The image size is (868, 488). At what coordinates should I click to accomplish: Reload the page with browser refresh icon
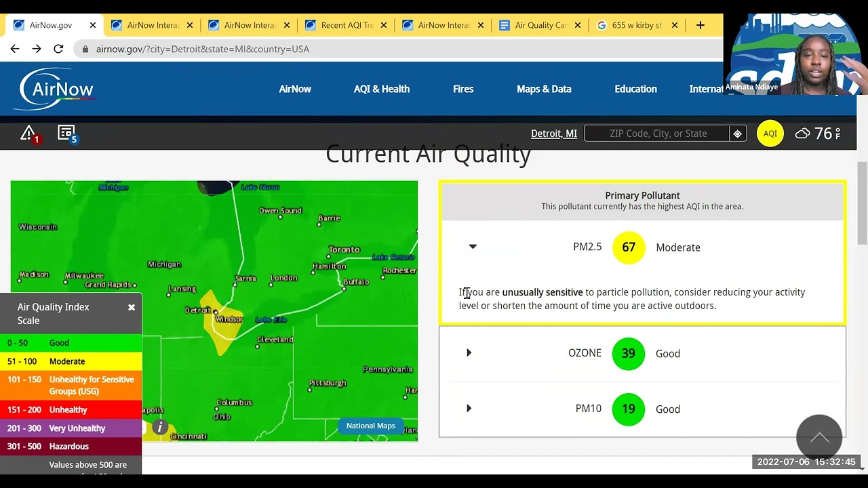tap(58, 49)
